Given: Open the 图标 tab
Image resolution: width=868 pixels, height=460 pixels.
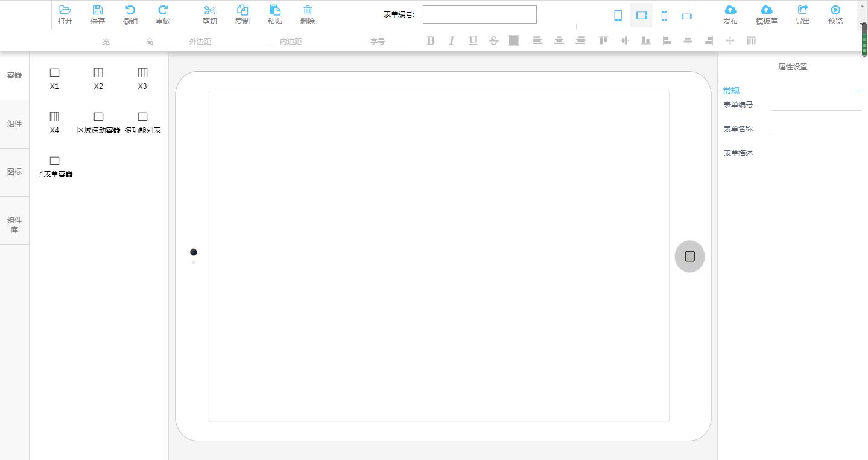Looking at the screenshot, I should [14, 172].
